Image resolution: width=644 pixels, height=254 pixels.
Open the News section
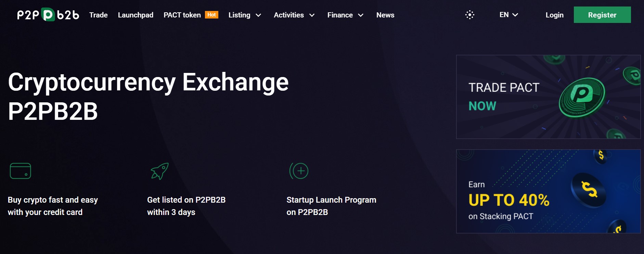pos(385,15)
